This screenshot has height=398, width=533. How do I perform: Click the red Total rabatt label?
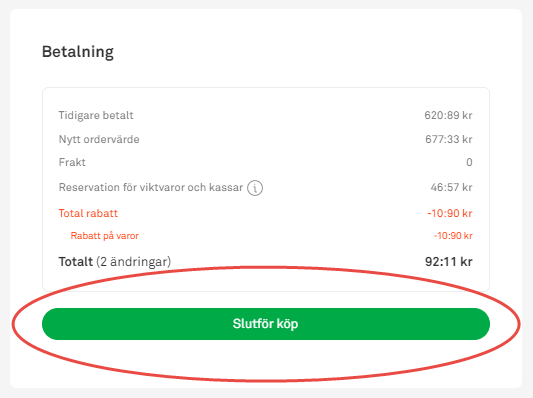(x=88, y=213)
